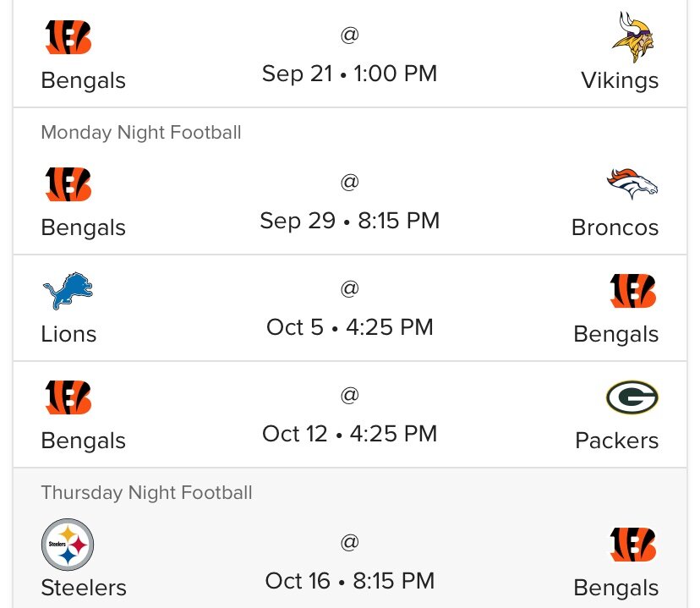This screenshot has width=700, height=608.
Task: Click the Sep 21 • 1:00 PM game time
Action: tap(349, 74)
